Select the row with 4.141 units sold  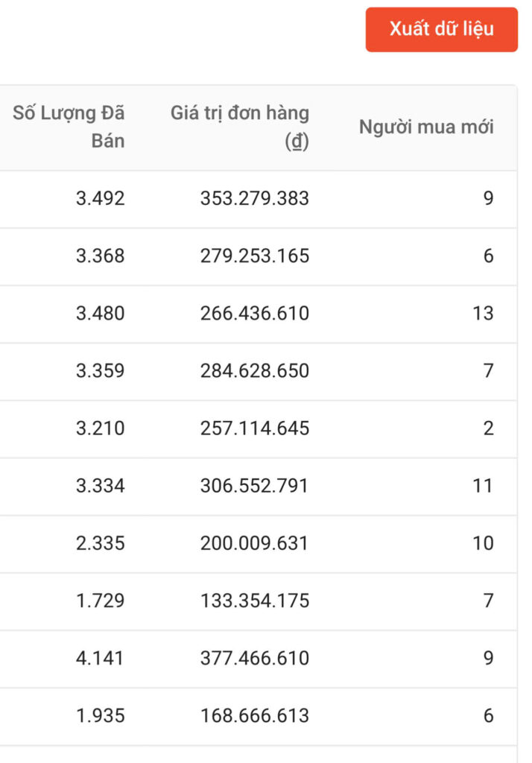(x=98, y=659)
